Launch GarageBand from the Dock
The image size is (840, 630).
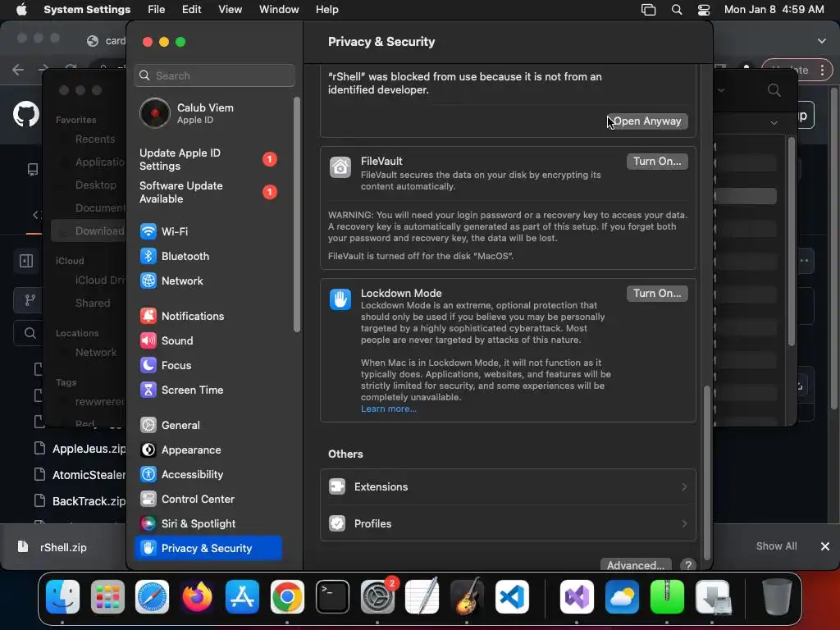[467, 597]
